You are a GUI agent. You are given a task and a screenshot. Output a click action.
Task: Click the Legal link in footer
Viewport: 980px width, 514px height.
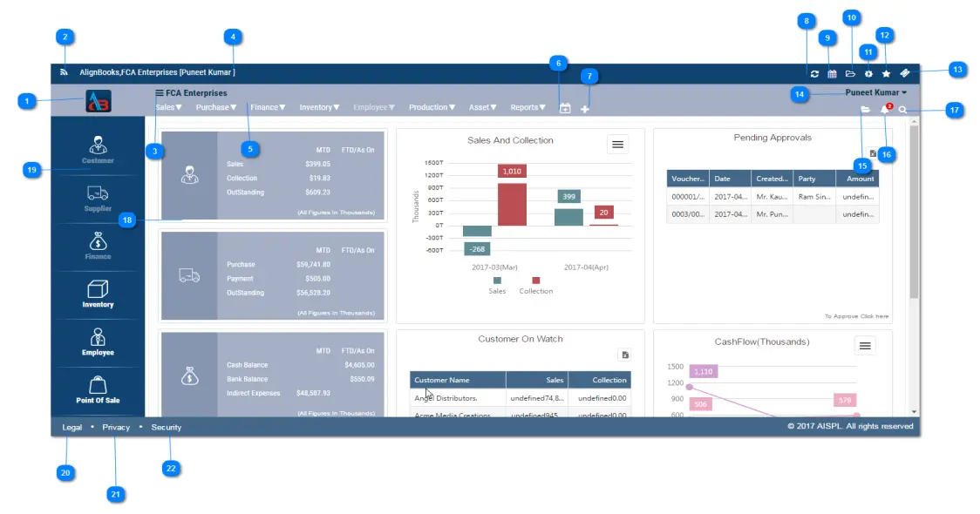pos(71,427)
